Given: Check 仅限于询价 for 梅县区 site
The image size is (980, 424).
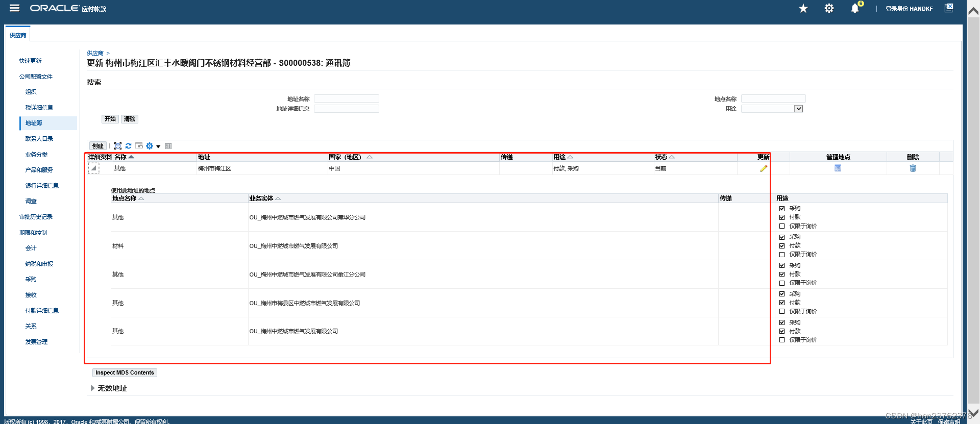Looking at the screenshot, I should click(x=782, y=311).
